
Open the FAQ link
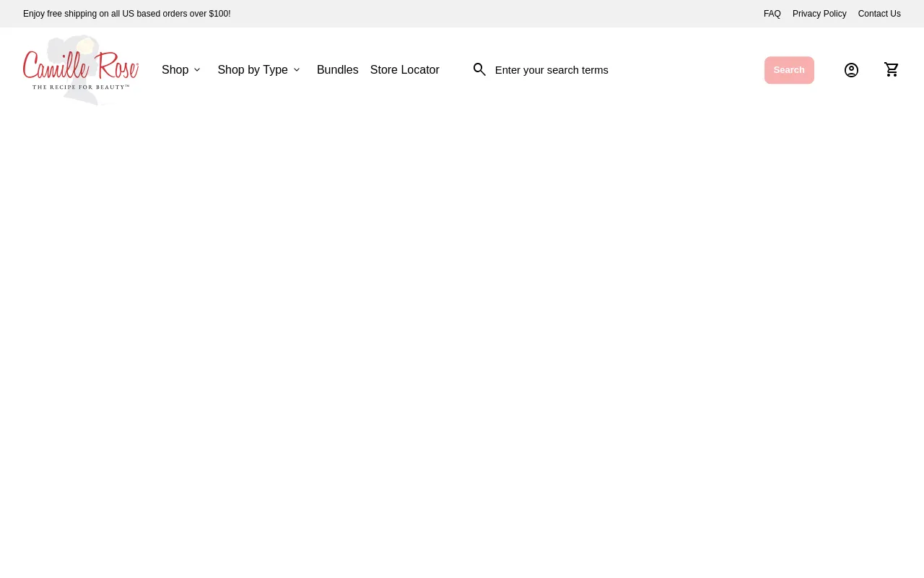pos(772,14)
